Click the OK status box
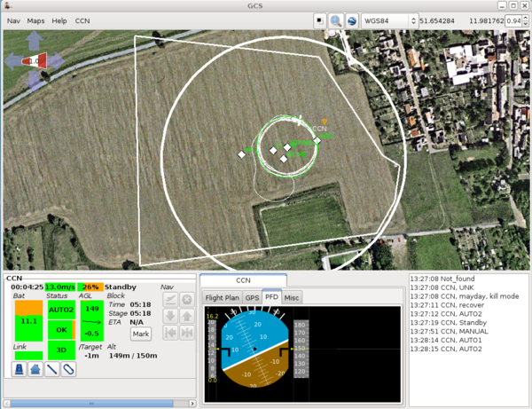This screenshot has height=409, width=532. tap(61, 330)
